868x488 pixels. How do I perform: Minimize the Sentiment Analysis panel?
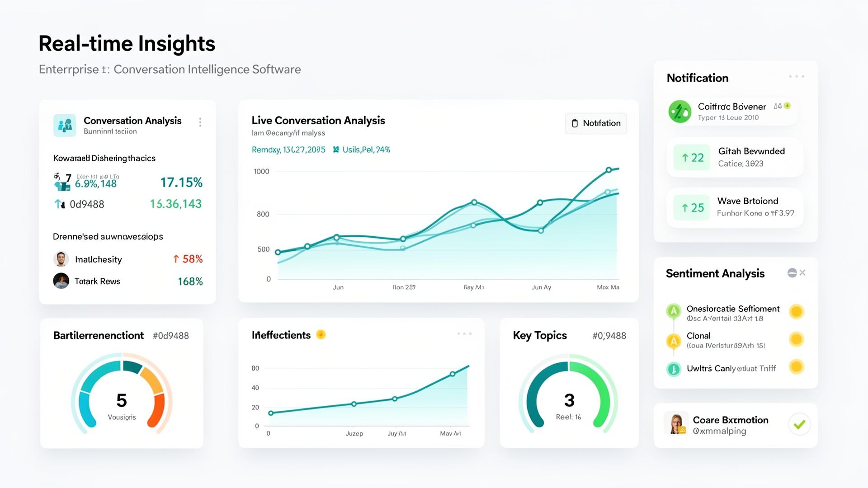click(x=792, y=272)
